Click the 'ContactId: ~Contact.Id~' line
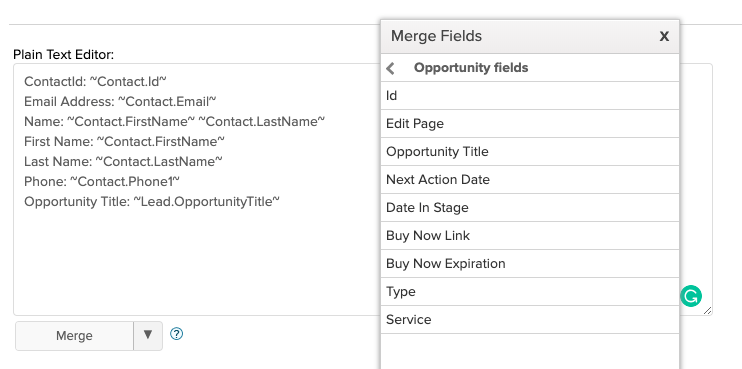The width and height of the screenshot is (742, 369). point(95,81)
